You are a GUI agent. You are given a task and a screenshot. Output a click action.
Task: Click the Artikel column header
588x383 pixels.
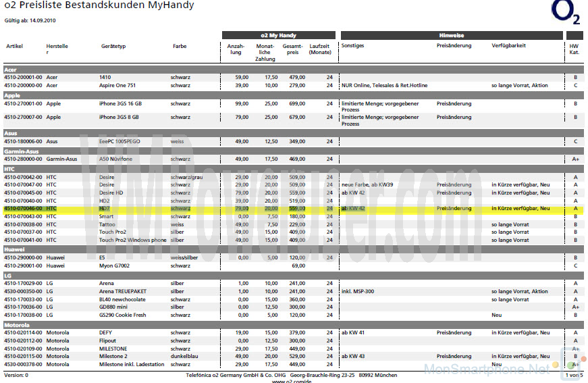click(15, 46)
